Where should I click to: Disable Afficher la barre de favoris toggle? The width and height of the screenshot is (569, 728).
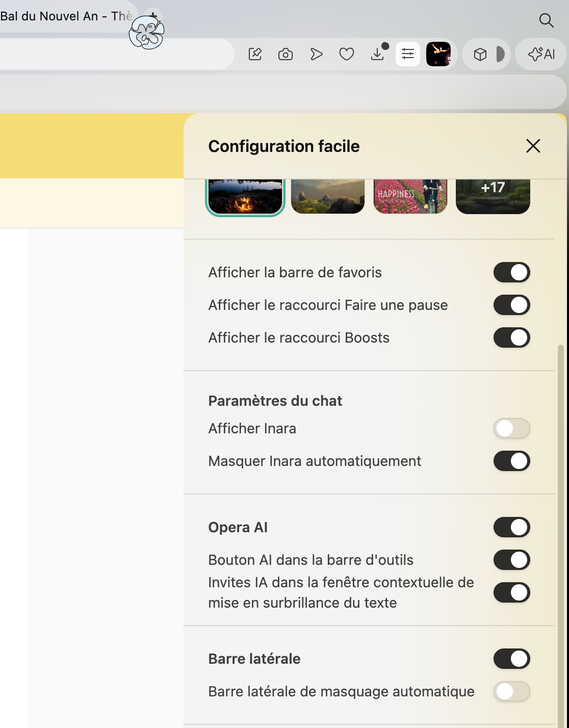(511, 272)
